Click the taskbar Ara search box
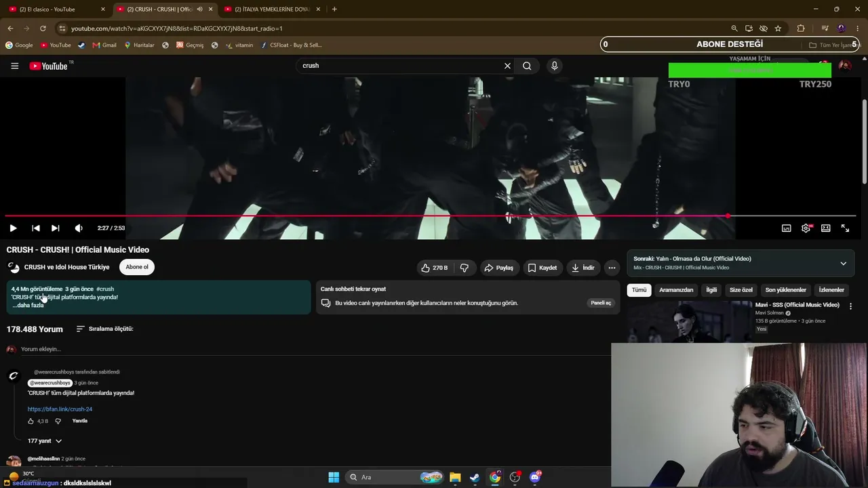 [395, 477]
